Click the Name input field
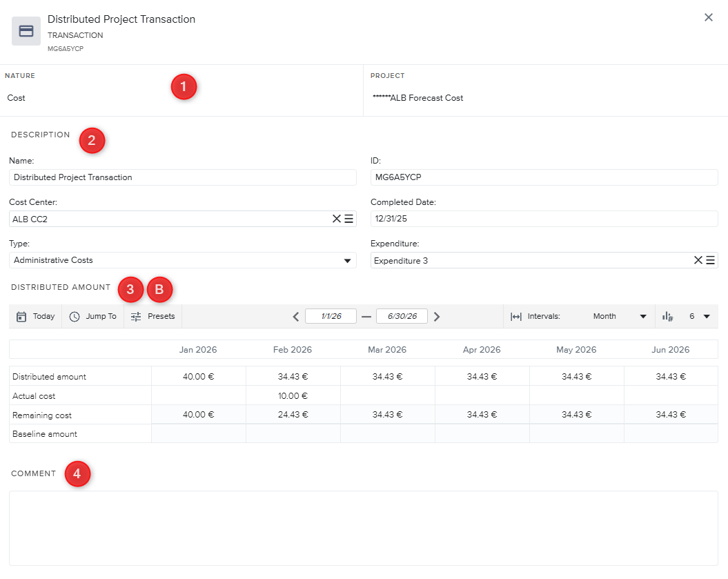This screenshot has width=728, height=579. [x=183, y=177]
